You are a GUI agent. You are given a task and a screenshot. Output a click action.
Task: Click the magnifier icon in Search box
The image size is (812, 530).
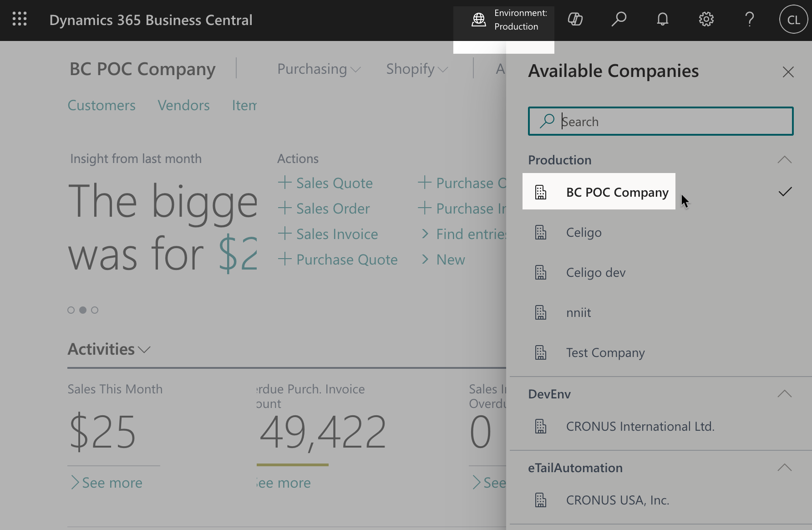tap(547, 121)
